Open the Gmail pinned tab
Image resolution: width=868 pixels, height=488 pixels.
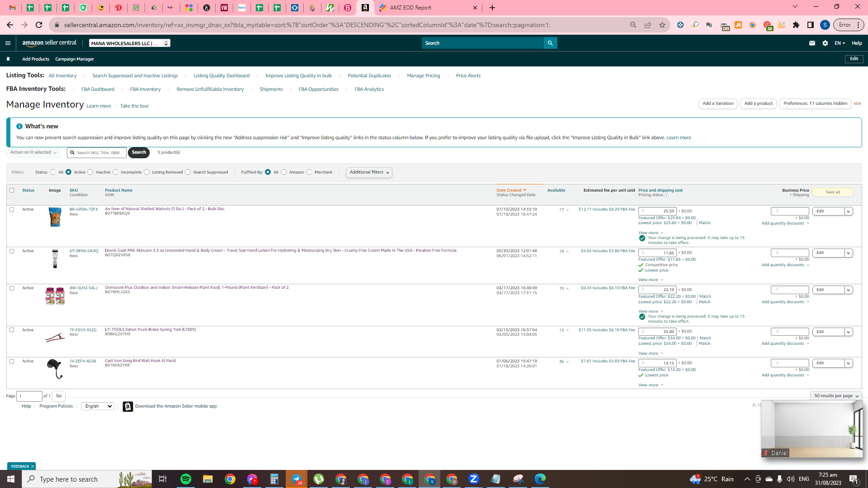point(13,8)
